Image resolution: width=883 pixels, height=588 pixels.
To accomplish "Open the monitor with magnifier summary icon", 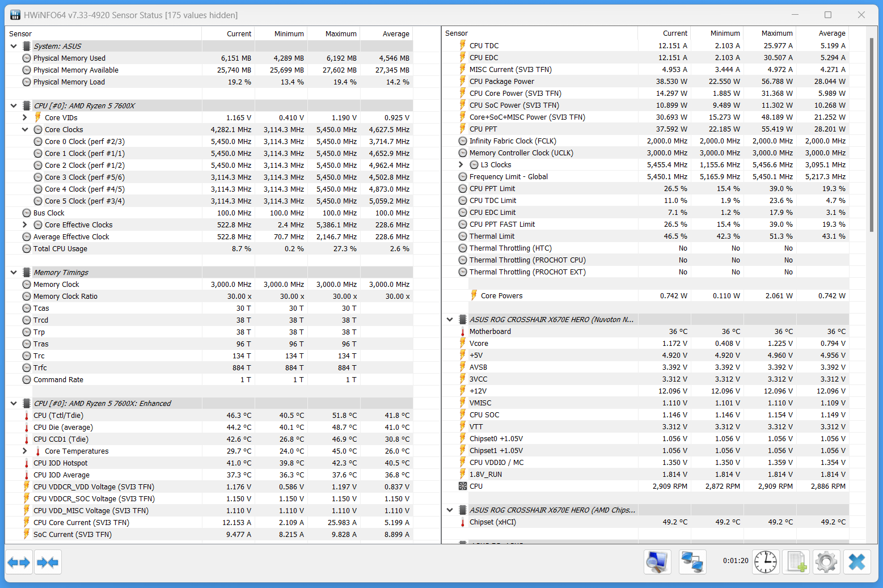I will click(x=657, y=562).
